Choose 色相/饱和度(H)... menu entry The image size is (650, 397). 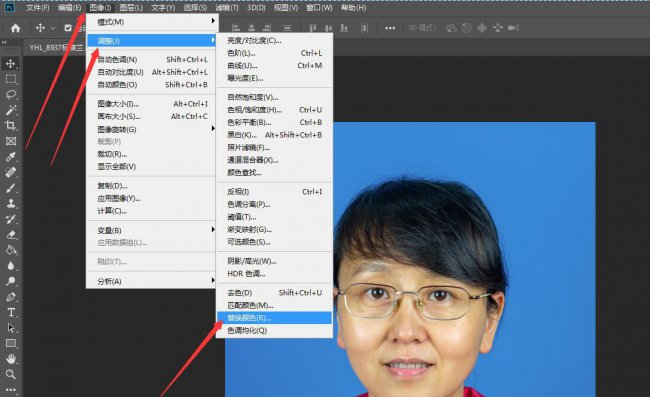coord(274,110)
